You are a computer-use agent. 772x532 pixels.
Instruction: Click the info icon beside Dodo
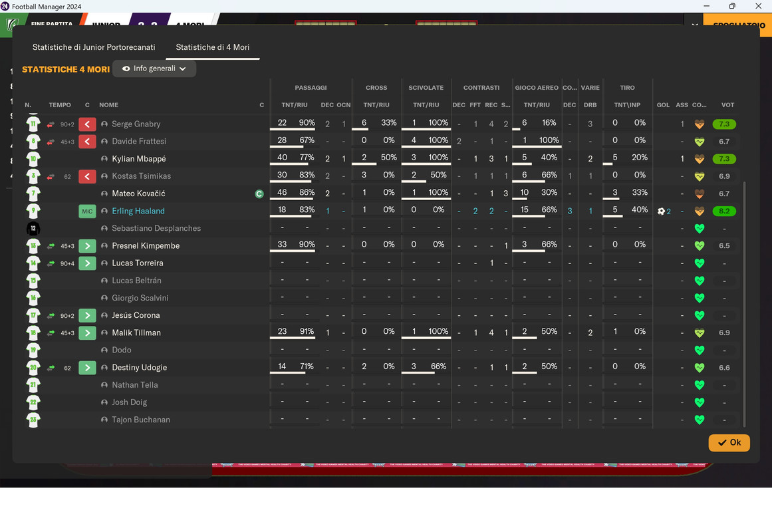[104, 350]
